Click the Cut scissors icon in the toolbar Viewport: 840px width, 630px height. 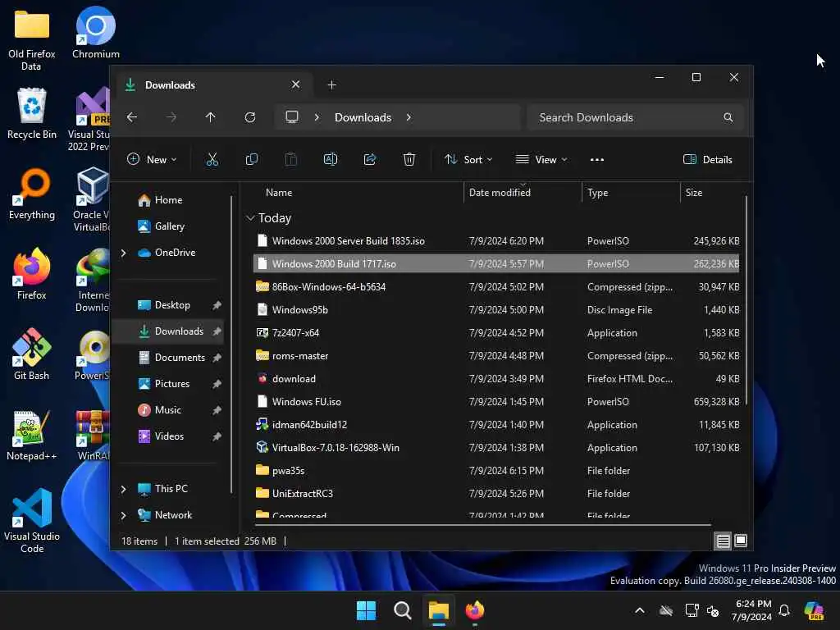212,160
